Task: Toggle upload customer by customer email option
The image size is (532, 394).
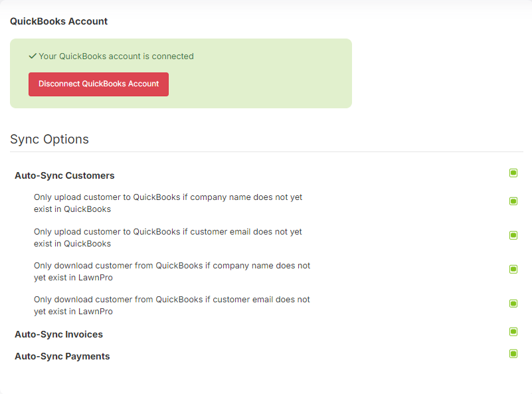Action: 513,235
